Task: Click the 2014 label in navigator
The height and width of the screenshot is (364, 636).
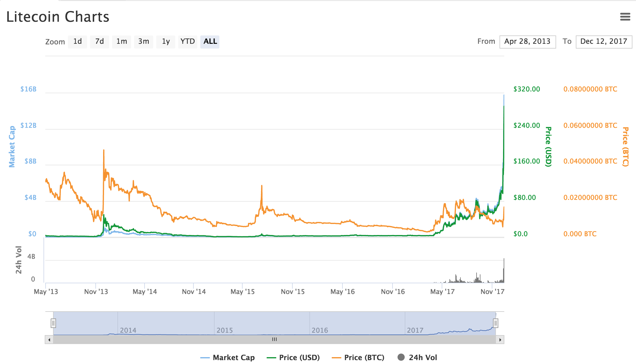Action: click(128, 330)
